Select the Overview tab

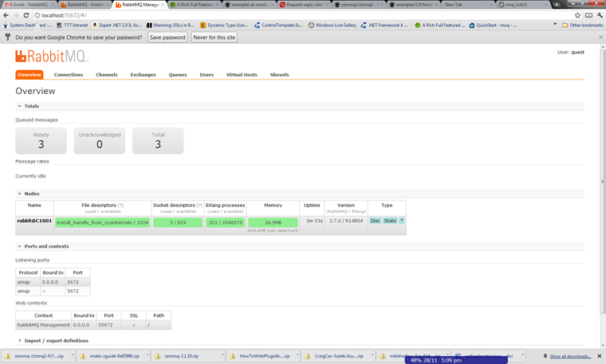pos(29,75)
